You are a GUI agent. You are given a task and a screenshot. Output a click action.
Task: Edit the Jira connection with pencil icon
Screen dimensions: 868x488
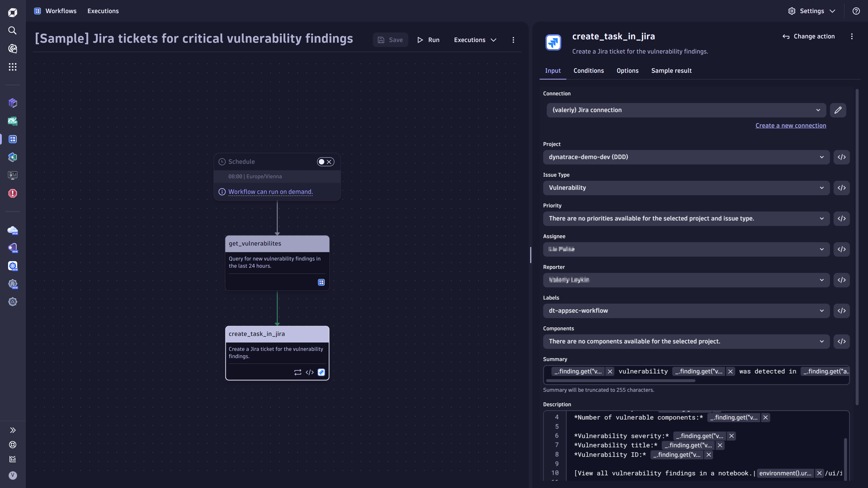[838, 110]
